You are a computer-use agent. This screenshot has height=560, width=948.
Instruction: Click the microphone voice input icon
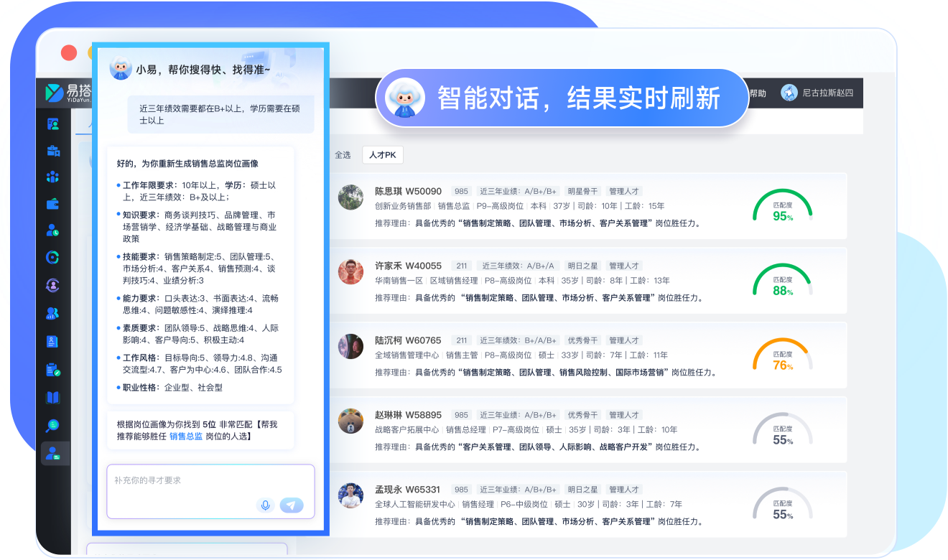265,505
